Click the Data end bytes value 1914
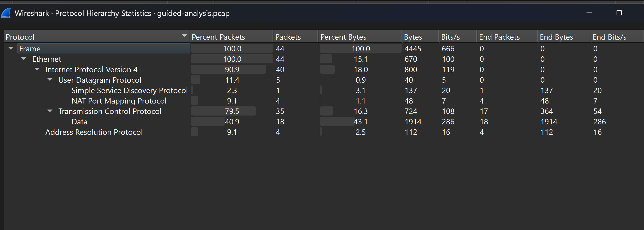This screenshot has width=644, height=230. tap(549, 122)
